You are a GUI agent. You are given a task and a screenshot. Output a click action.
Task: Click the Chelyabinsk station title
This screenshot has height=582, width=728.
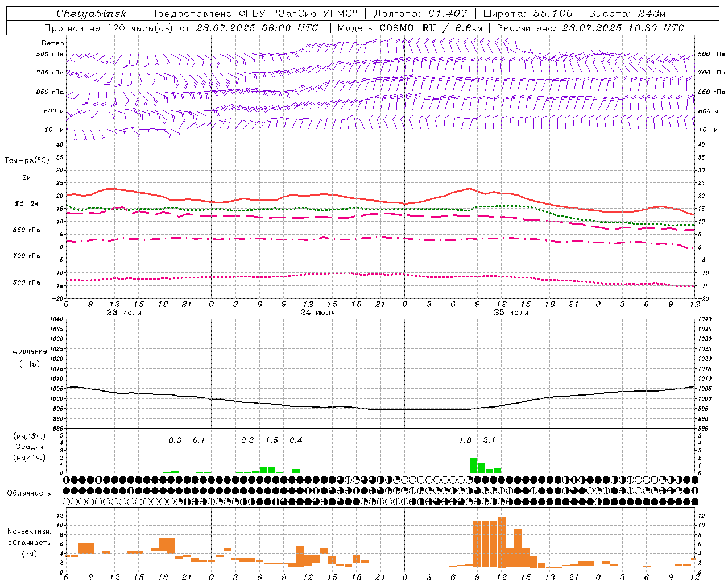pos(92,14)
